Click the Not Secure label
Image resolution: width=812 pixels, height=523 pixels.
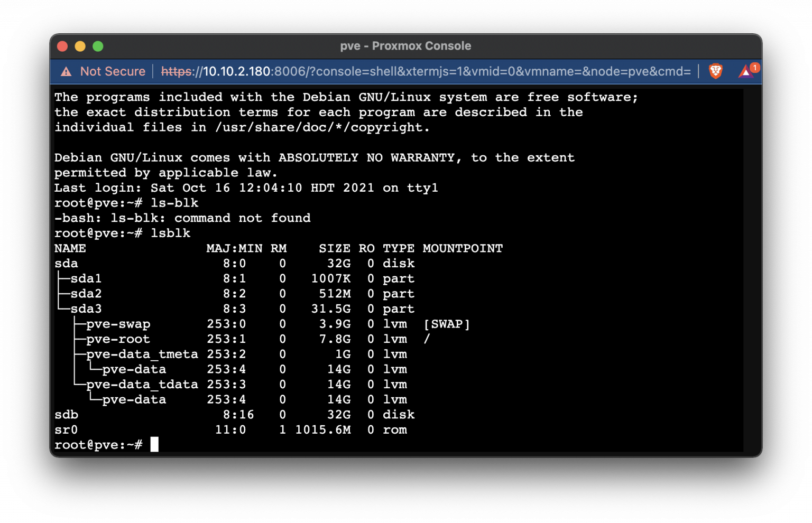tap(113, 71)
